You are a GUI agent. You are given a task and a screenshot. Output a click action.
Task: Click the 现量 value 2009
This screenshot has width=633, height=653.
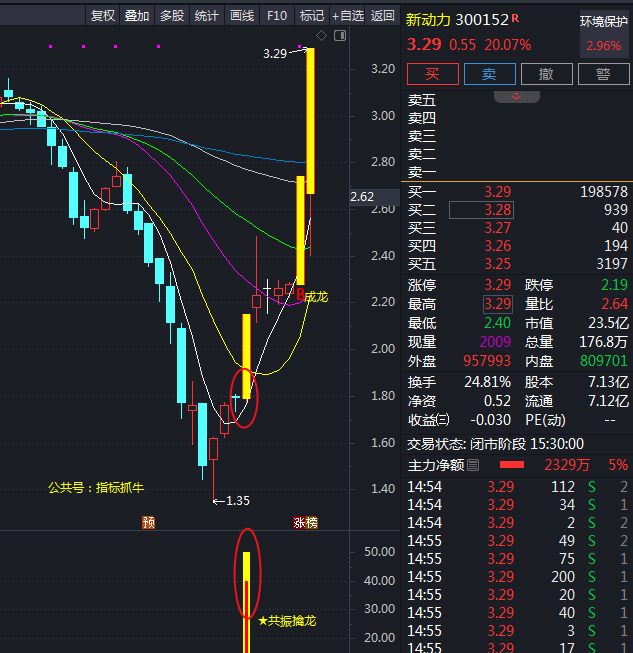(495, 342)
